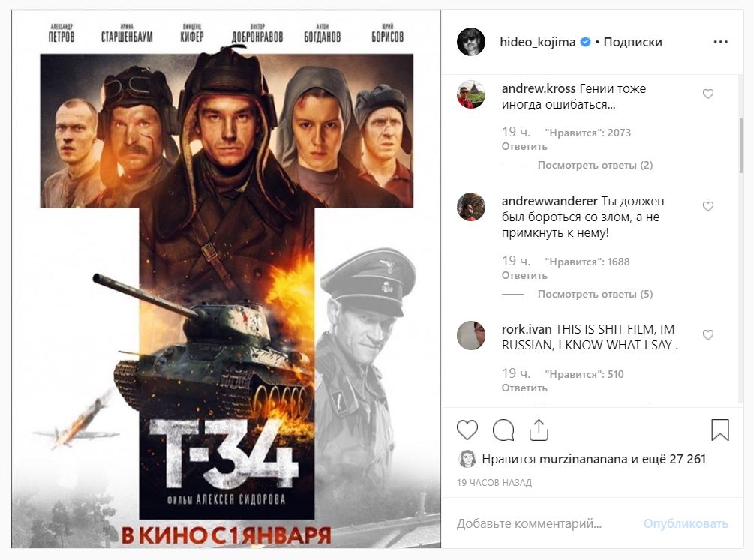Open hideo_kojima username link
The height and width of the screenshot is (560, 754).
tap(537, 42)
